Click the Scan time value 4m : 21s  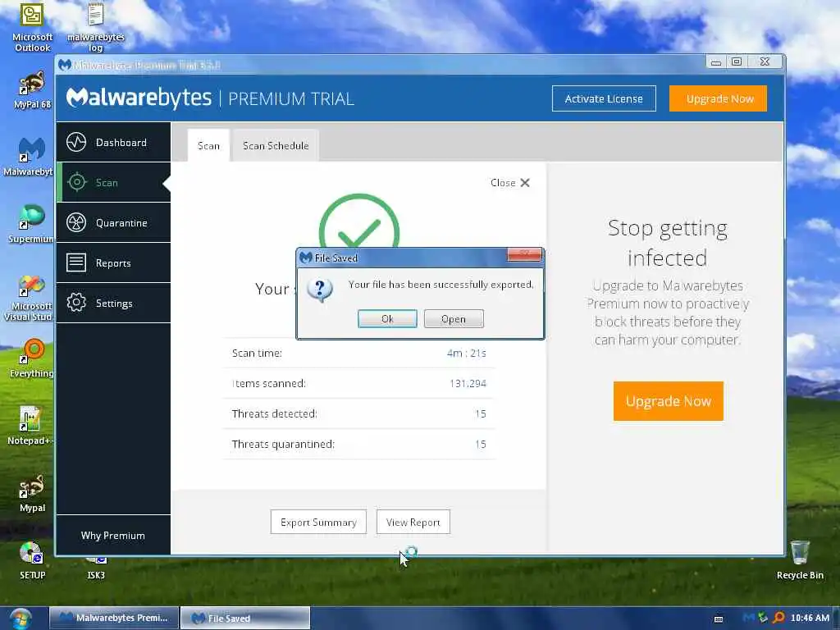(x=466, y=353)
